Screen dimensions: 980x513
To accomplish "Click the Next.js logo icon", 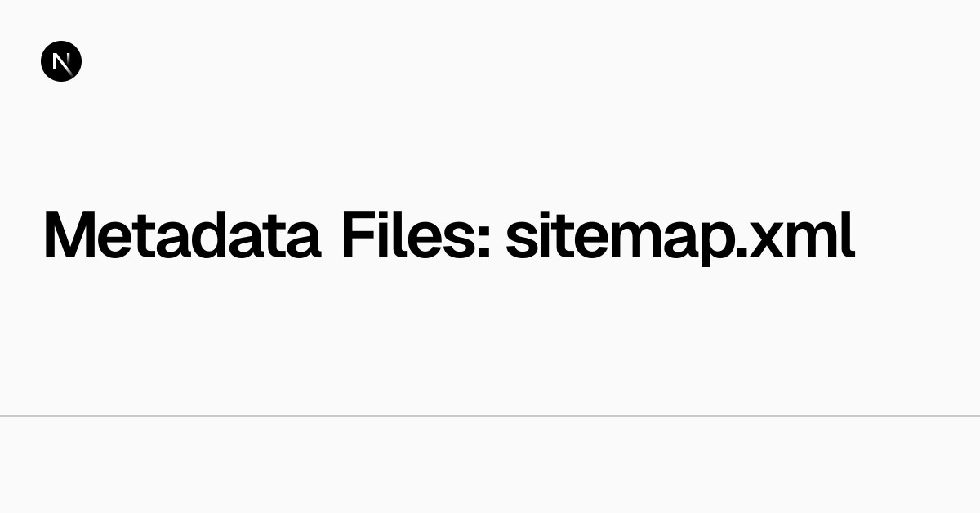I will coord(61,61).
